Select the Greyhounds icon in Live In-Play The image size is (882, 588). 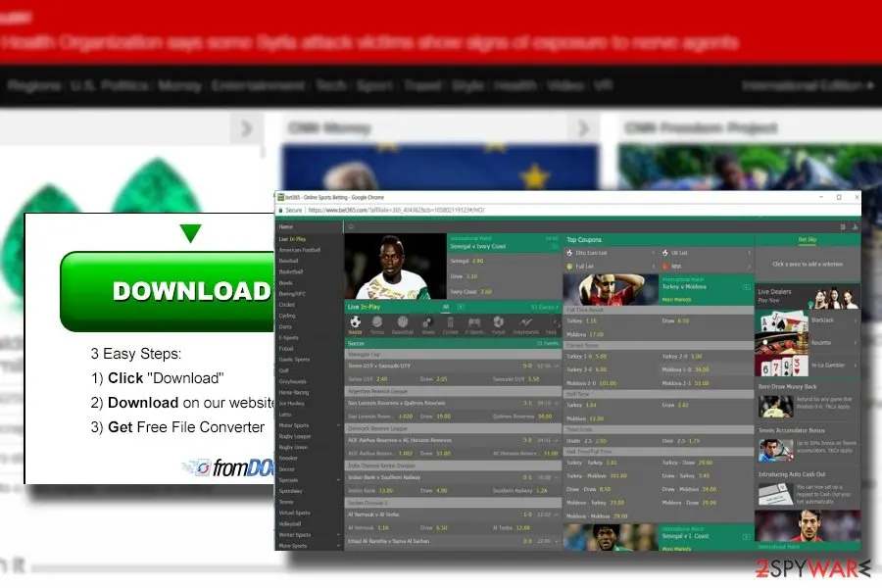(x=525, y=322)
